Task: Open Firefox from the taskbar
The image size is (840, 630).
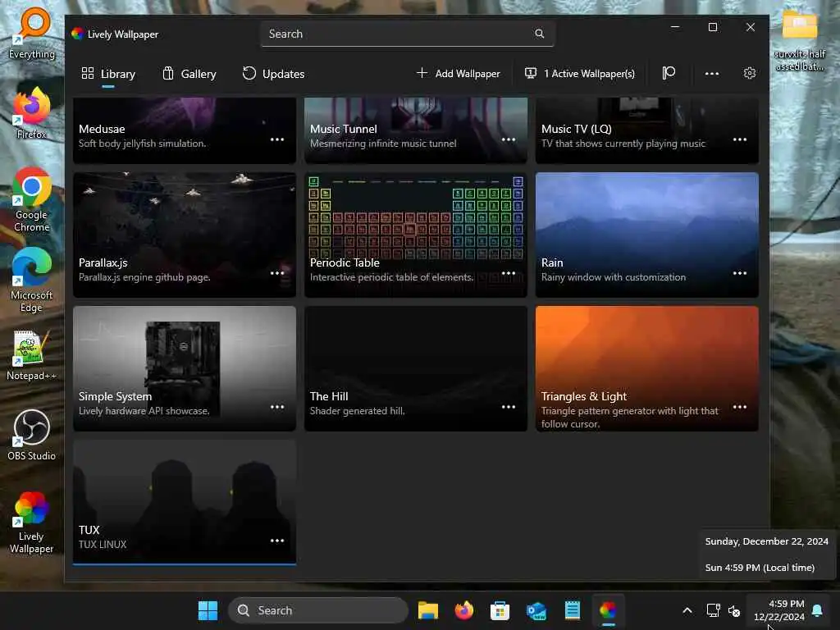Action: (464, 610)
